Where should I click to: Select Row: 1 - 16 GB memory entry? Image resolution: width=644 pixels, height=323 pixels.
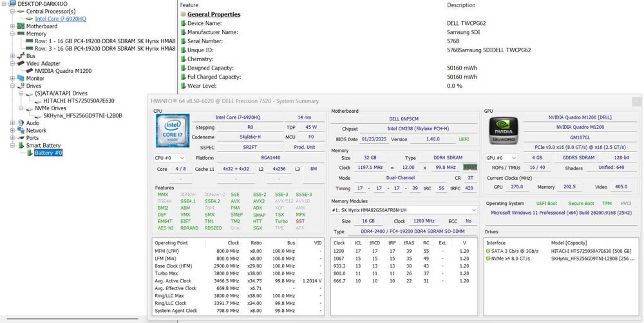[x=105, y=41]
